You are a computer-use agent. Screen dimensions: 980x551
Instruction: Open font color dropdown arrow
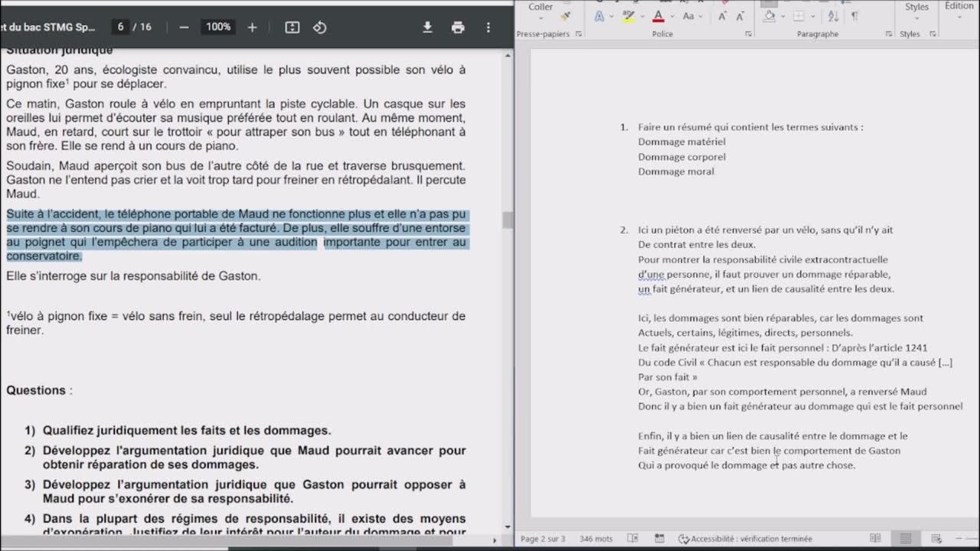(671, 16)
